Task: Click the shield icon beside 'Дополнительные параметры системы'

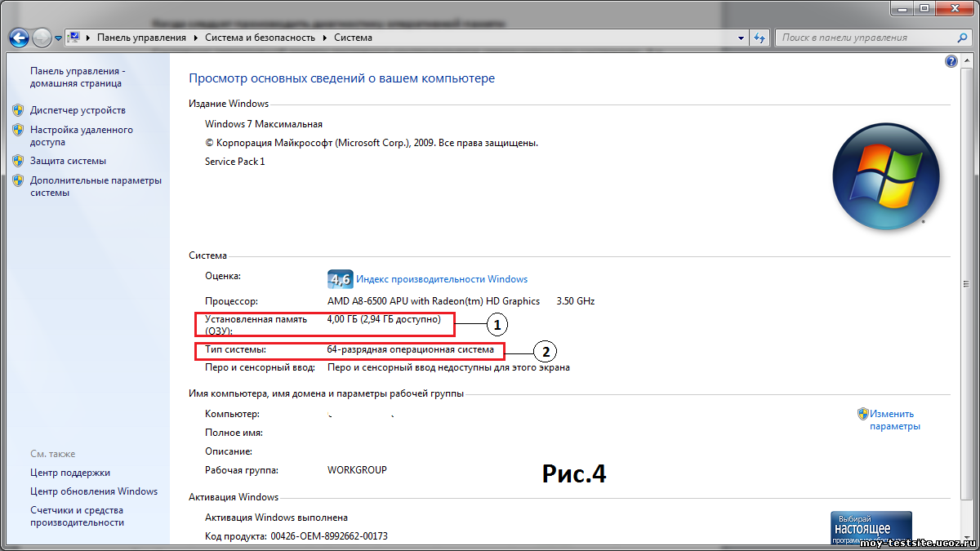Action: click(x=18, y=180)
